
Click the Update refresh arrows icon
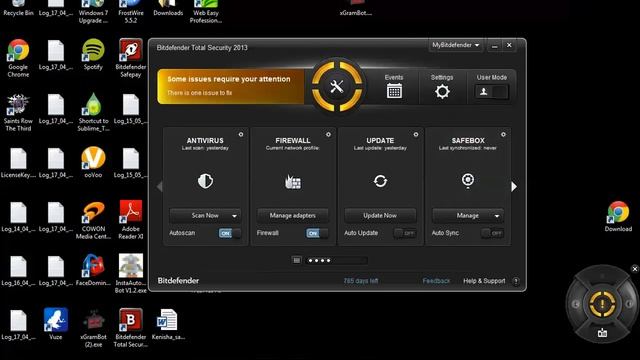[380, 181]
